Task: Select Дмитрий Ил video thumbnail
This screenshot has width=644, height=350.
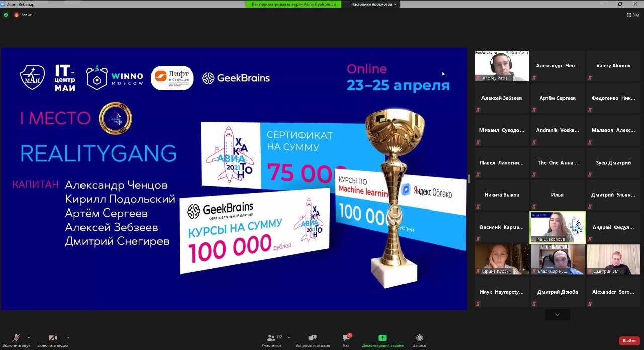Action: click(x=613, y=259)
